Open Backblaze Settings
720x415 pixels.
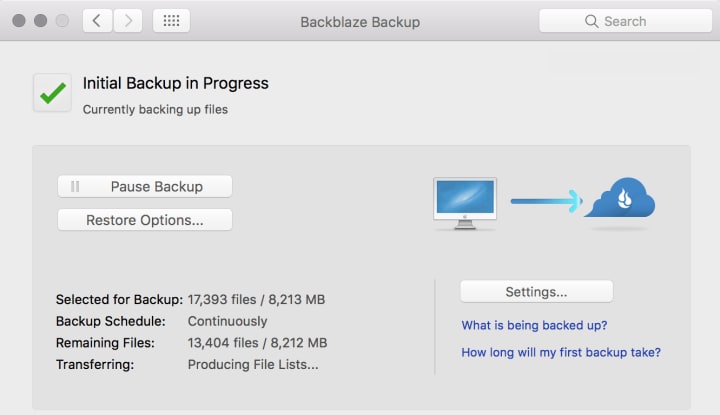(x=536, y=292)
